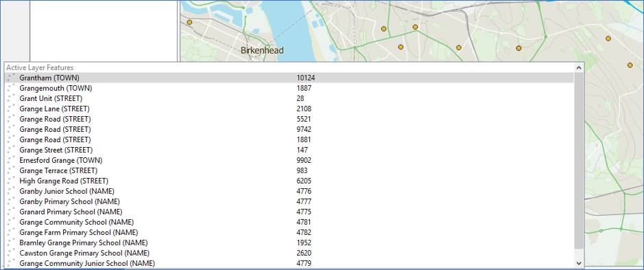Screen dimensions: 644x270
Task: Select Grangemouth (TOWN) row
Action: coord(289,88)
